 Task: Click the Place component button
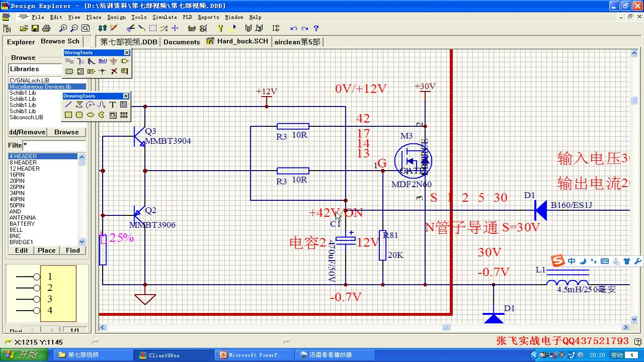[47, 250]
